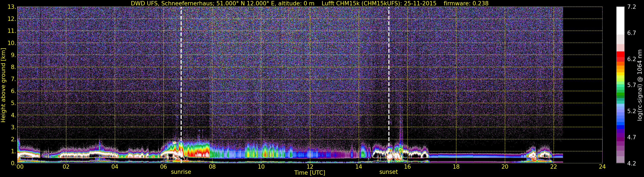Image resolution: width=644 pixels, height=177 pixels.
Task: Click the 22 tick label on time axis
Action: coord(554,167)
